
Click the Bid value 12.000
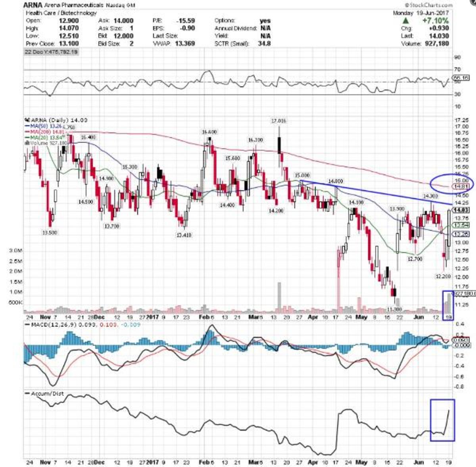pyautogui.click(x=124, y=36)
